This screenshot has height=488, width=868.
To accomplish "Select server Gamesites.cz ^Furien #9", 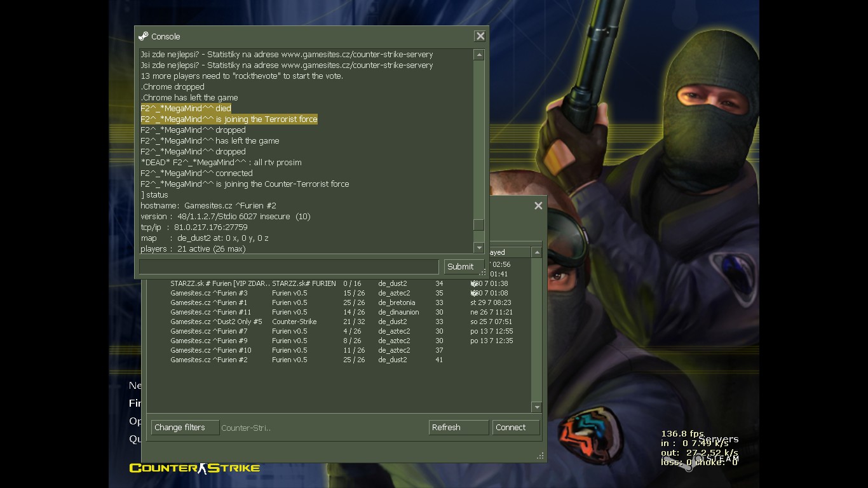I will click(339, 341).
